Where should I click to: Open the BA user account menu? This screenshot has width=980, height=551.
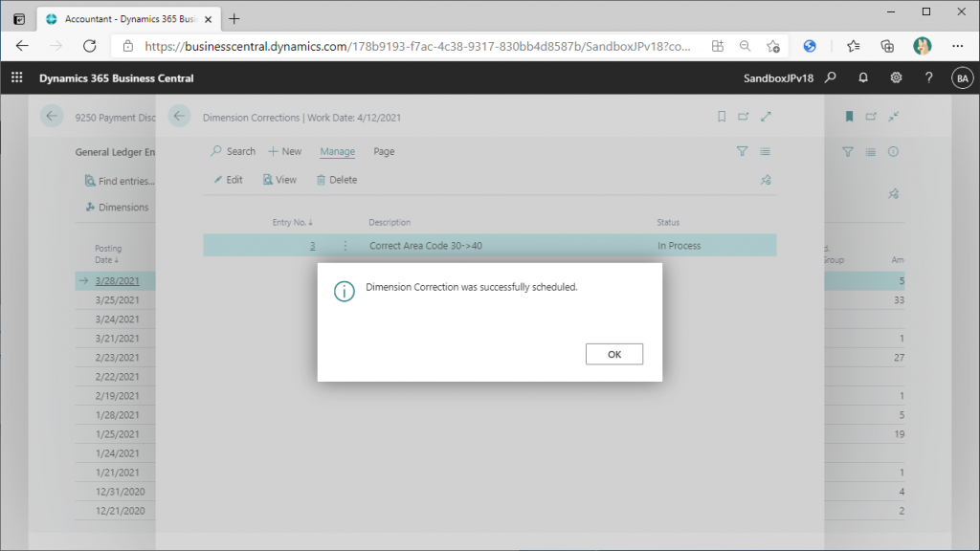tap(962, 78)
